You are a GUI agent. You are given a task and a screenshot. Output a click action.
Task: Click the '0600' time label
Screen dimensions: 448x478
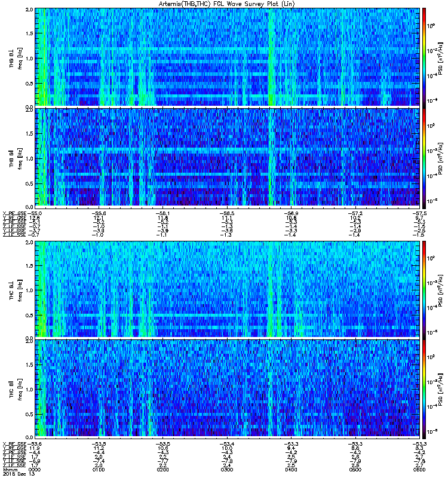[x=419, y=470]
